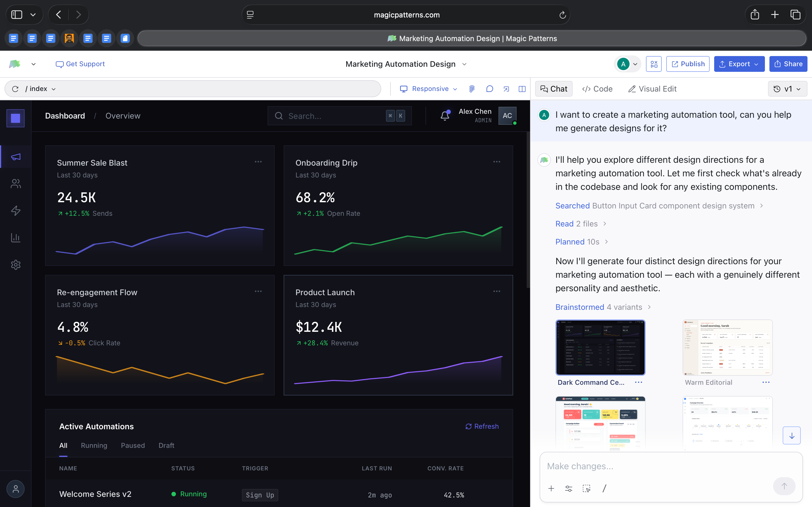Click the Figma icon in preview toolbar

(472, 89)
